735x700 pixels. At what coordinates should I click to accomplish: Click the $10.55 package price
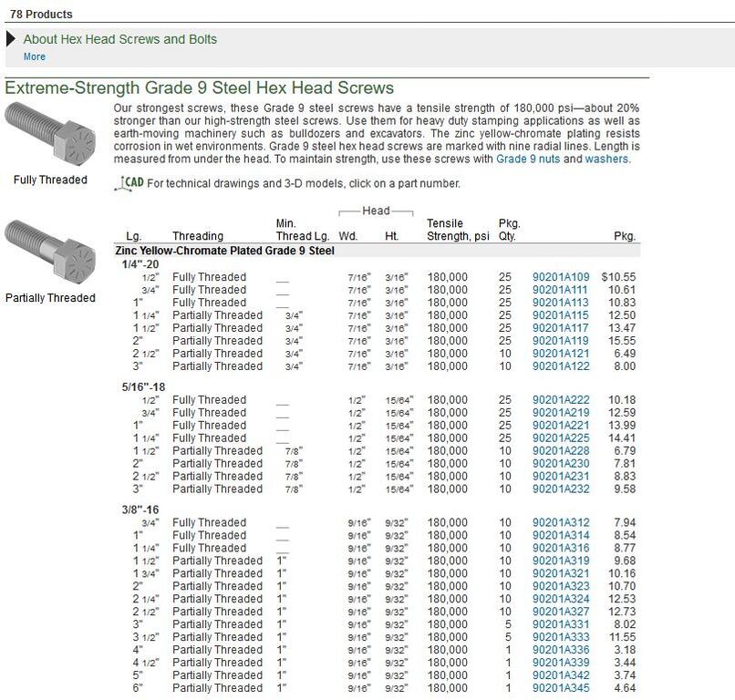(618, 277)
